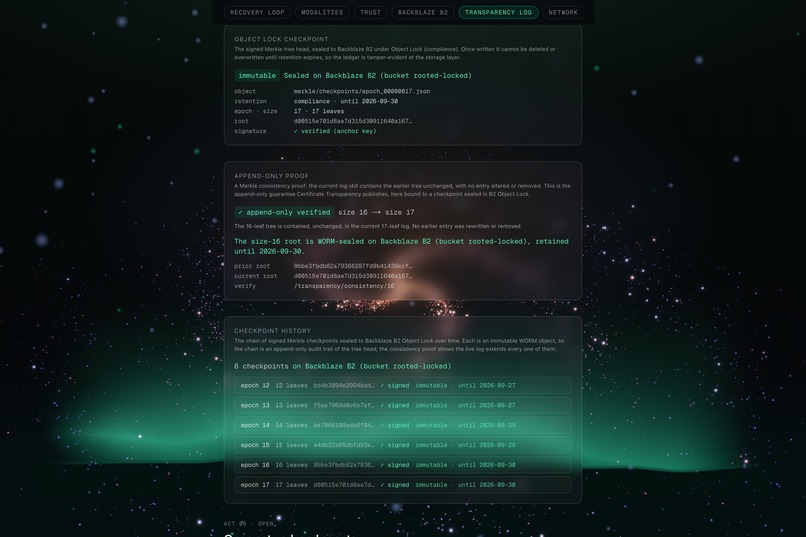
Task: Click 'Sealed on Backblaze B2 (bucket rooted-locked)' text
Action: (x=378, y=76)
